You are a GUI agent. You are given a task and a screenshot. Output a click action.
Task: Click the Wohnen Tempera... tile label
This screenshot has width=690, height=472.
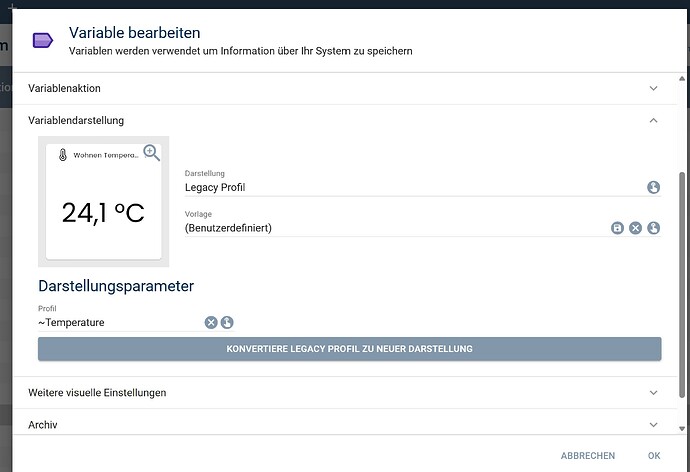click(x=106, y=155)
